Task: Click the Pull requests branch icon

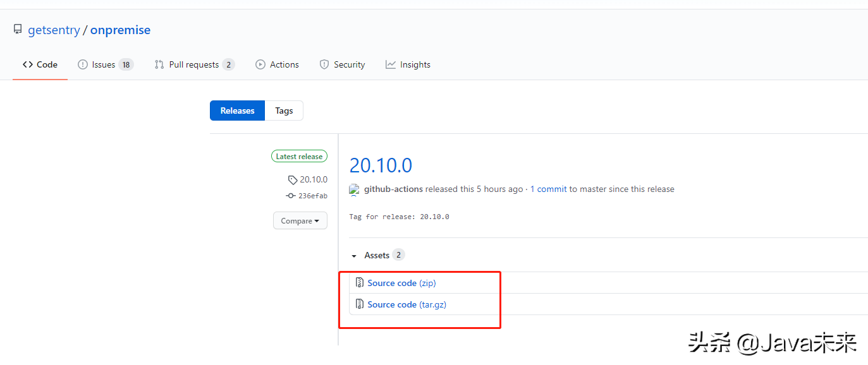Action: [159, 64]
